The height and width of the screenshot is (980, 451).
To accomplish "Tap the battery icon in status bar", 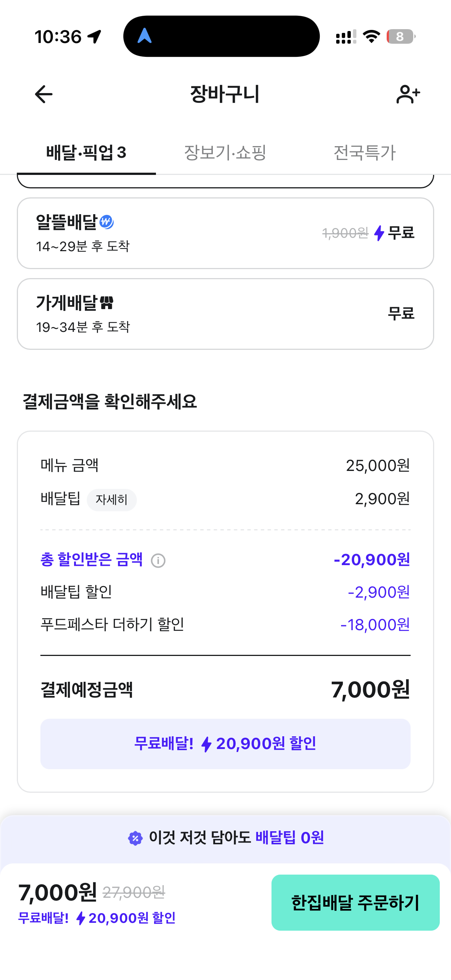I will 401,37.
